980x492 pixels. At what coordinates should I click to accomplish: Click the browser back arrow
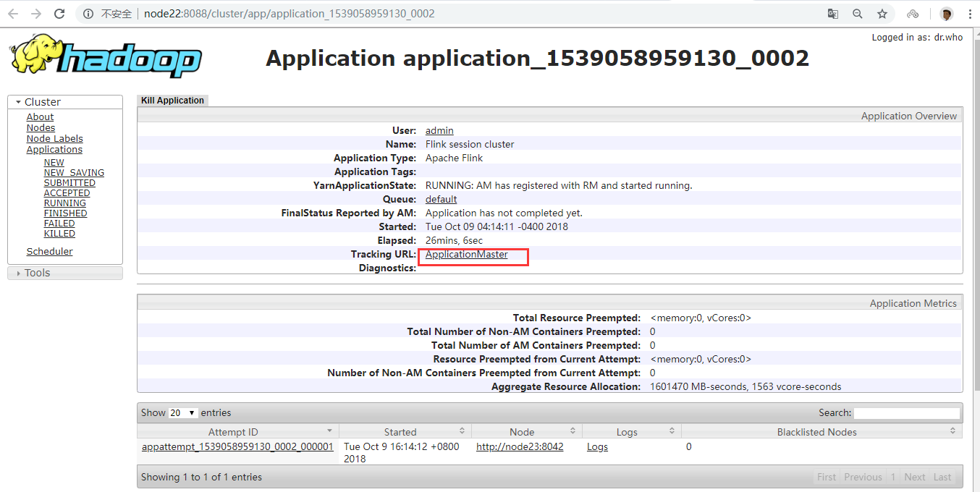(x=12, y=14)
